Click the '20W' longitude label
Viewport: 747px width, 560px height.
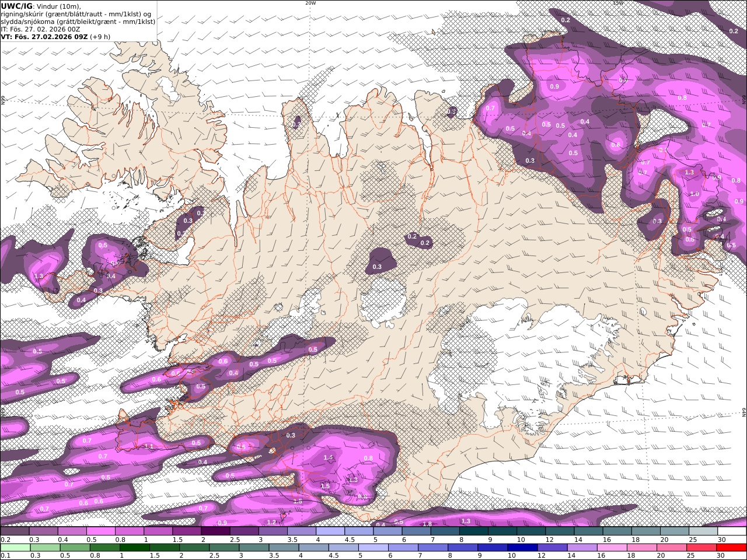310,3
